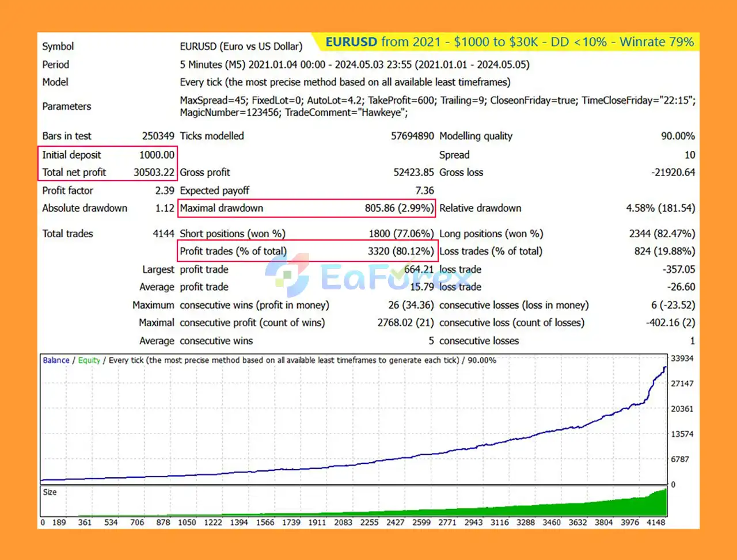Click the Total trades value 4144
This screenshot has width=737, height=560.
click(x=164, y=234)
